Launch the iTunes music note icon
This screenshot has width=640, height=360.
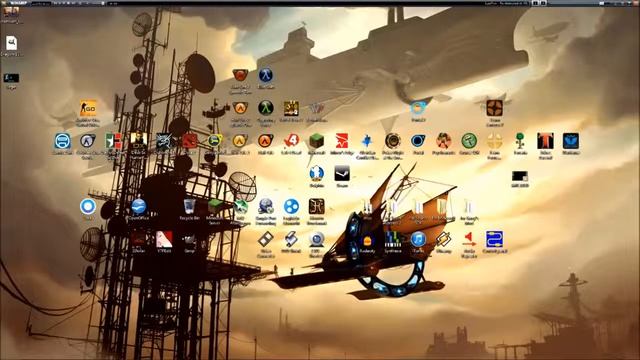[418, 240]
